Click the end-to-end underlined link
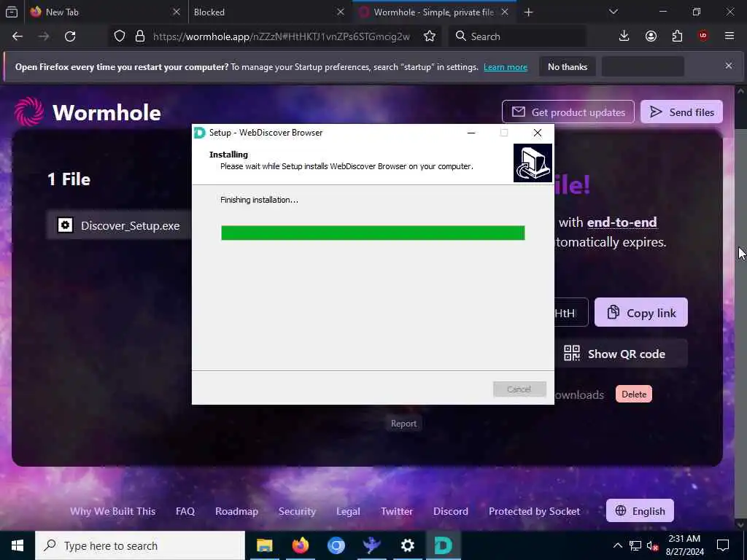Image resolution: width=747 pixels, height=560 pixels. [622, 222]
